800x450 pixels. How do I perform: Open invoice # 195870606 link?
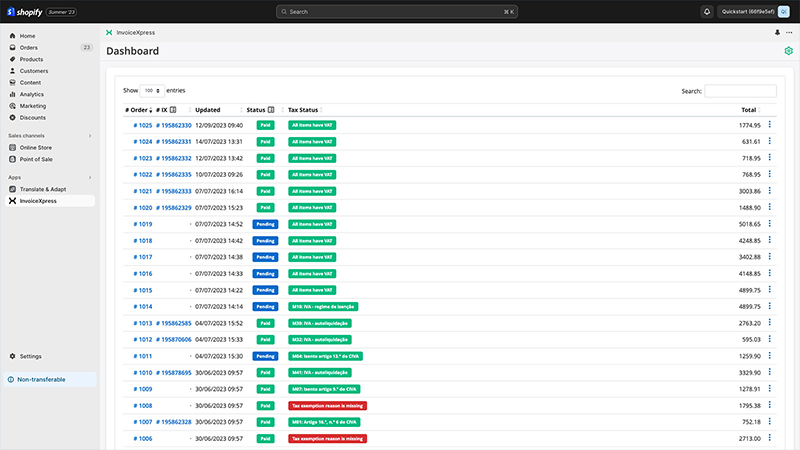click(x=173, y=340)
